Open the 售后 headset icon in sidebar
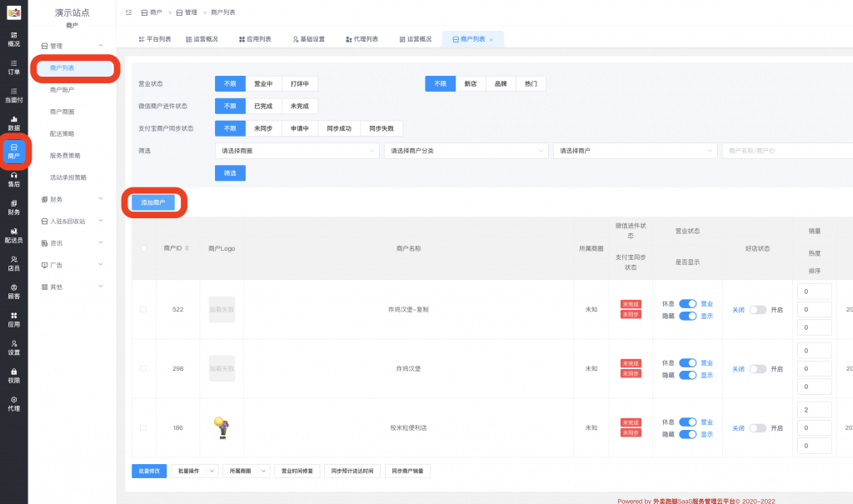The image size is (853, 504). point(13,179)
